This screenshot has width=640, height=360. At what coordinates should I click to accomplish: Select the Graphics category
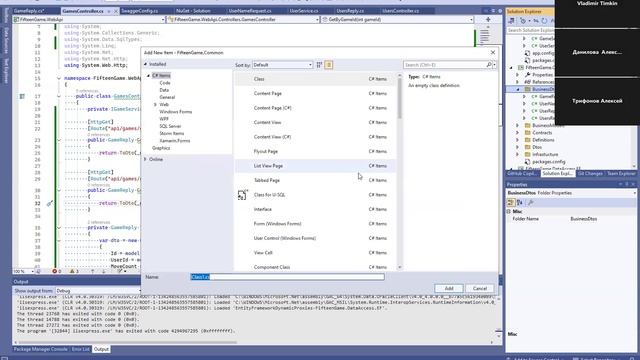(x=161, y=148)
